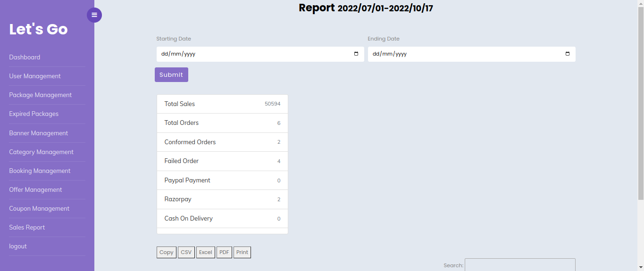644x271 pixels.
Task: Select Sales Report in sidebar
Action: click(27, 227)
